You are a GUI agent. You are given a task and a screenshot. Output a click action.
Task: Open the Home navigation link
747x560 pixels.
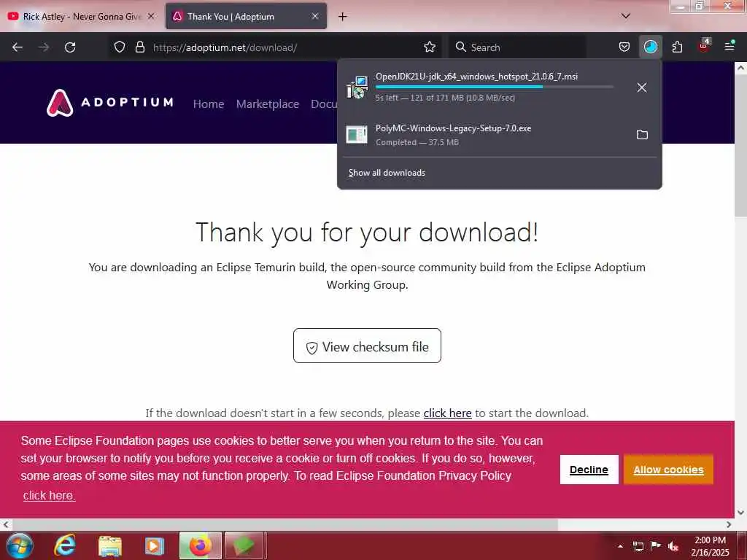point(209,104)
